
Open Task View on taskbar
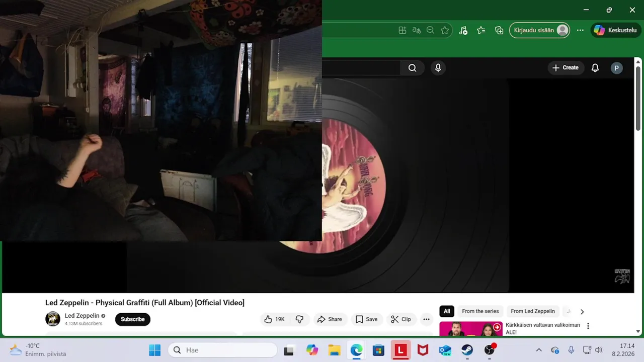pyautogui.click(x=289, y=350)
